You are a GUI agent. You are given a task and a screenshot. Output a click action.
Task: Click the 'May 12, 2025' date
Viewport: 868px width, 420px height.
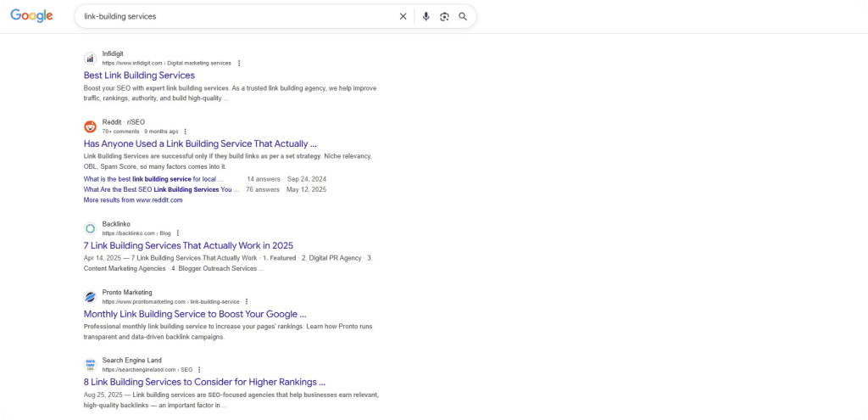306,189
